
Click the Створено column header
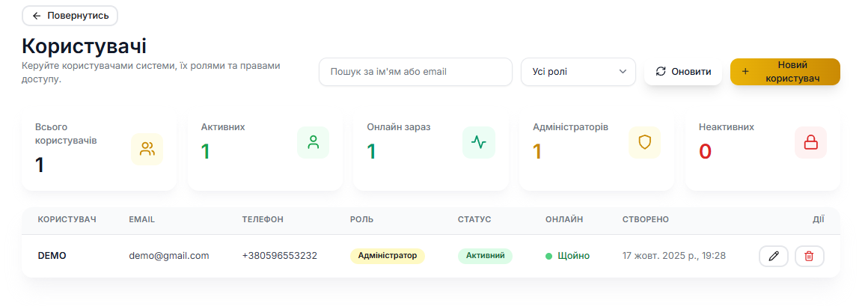[646, 220]
